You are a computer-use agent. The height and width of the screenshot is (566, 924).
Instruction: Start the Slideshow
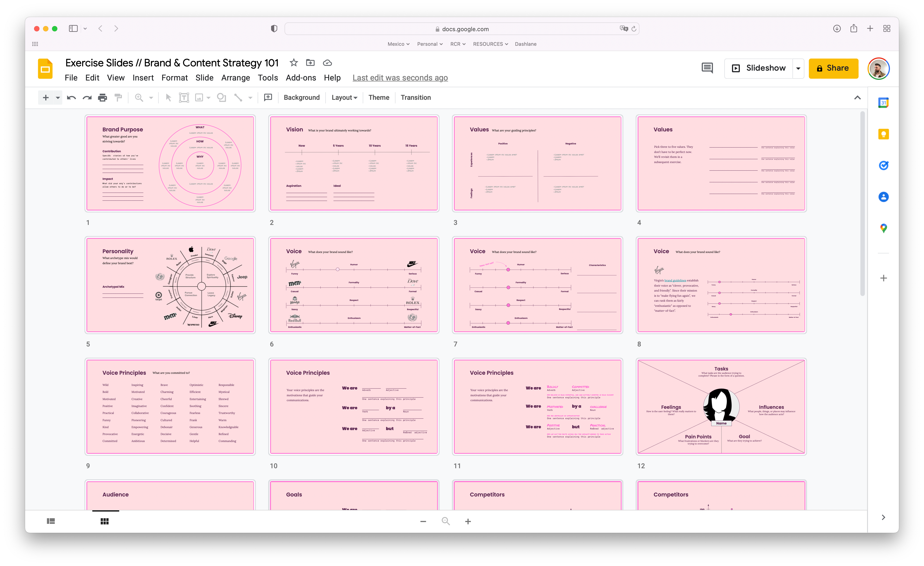click(758, 68)
